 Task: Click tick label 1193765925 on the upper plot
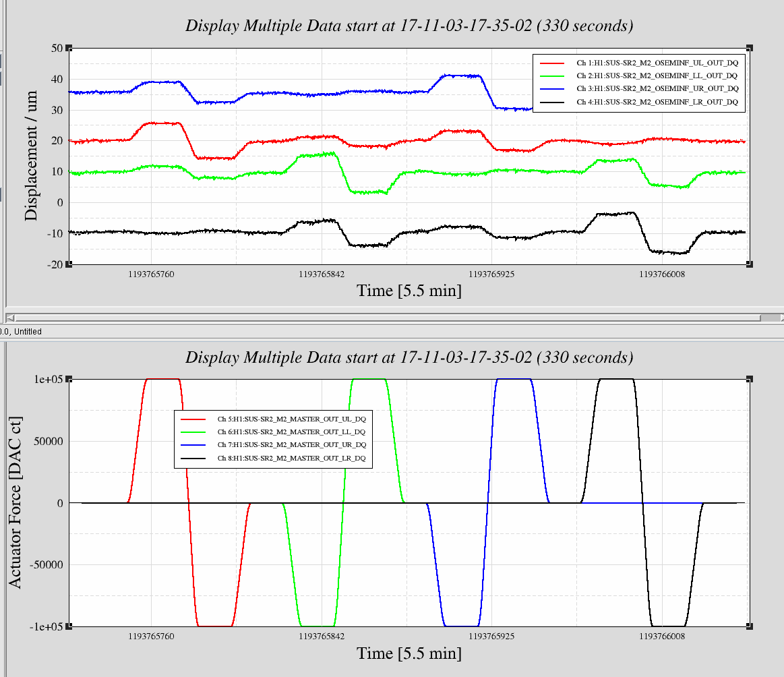(491, 274)
